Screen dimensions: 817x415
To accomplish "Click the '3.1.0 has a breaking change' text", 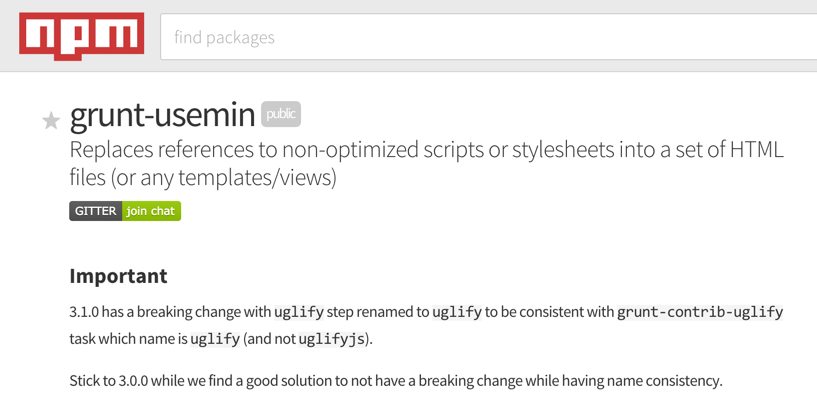I will pyautogui.click(x=170, y=312).
